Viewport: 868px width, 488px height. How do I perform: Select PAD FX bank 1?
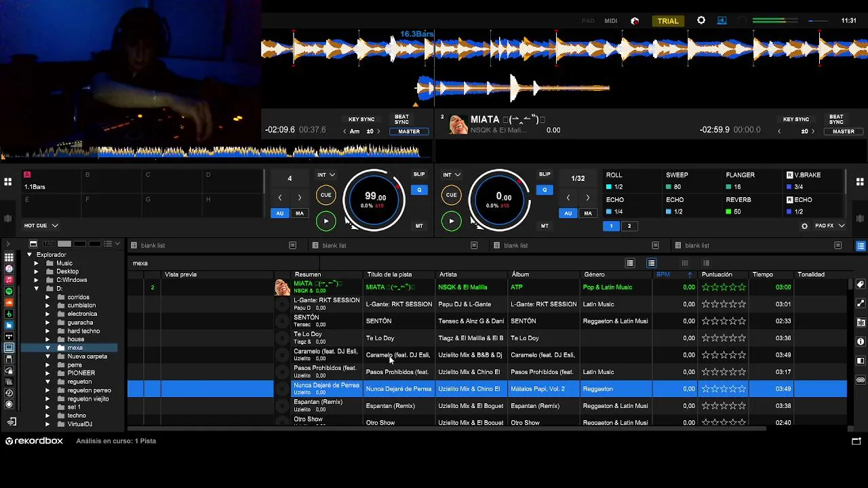coord(611,226)
